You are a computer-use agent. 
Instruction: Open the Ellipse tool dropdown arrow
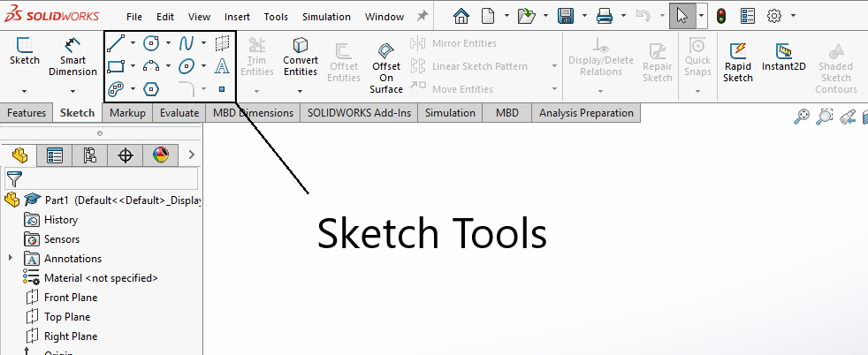click(203, 66)
